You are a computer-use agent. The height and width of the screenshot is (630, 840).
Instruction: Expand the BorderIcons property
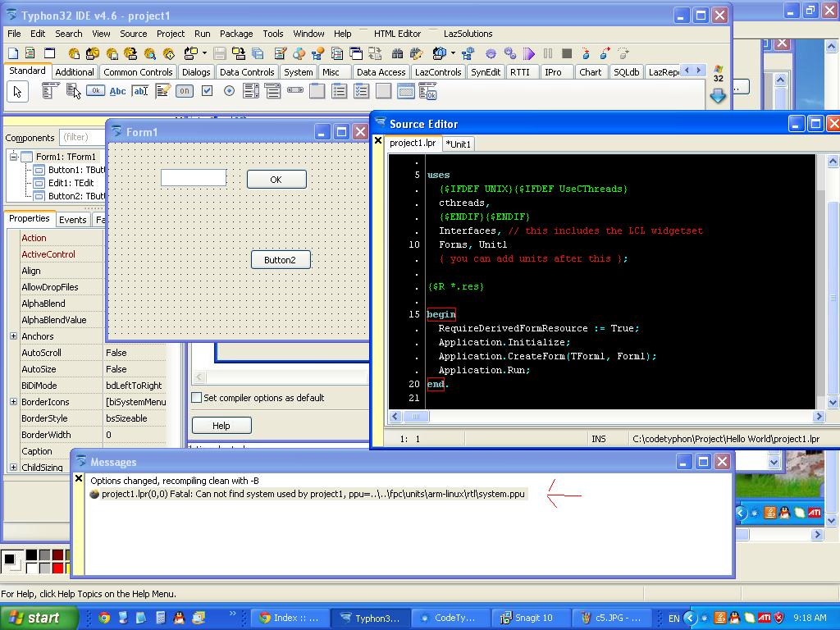pos(13,401)
